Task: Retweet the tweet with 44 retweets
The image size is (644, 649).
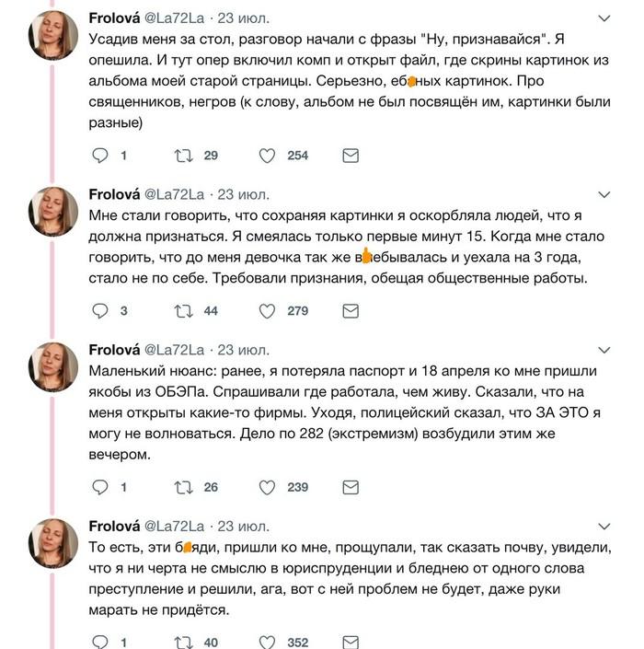Action: pos(184,310)
